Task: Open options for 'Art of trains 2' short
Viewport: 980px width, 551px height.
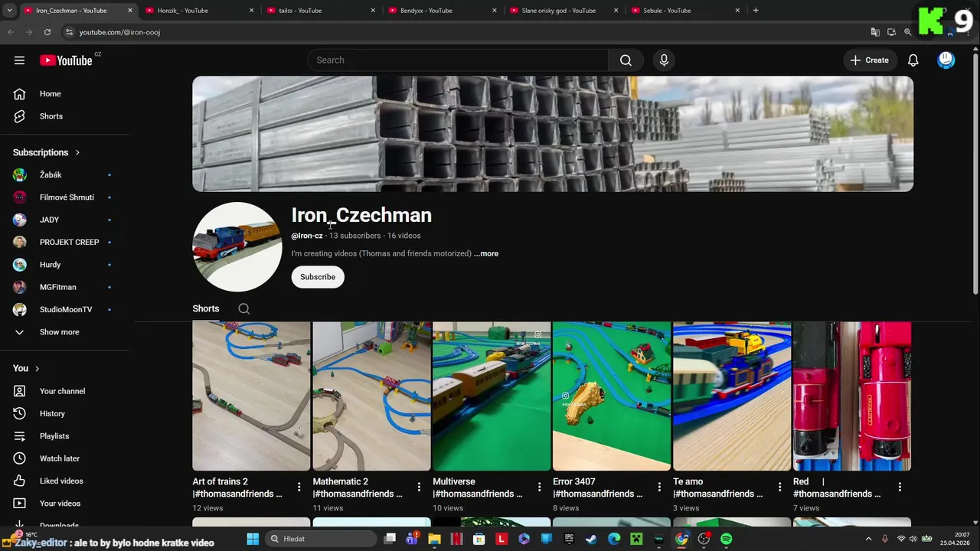Action: (299, 487)
